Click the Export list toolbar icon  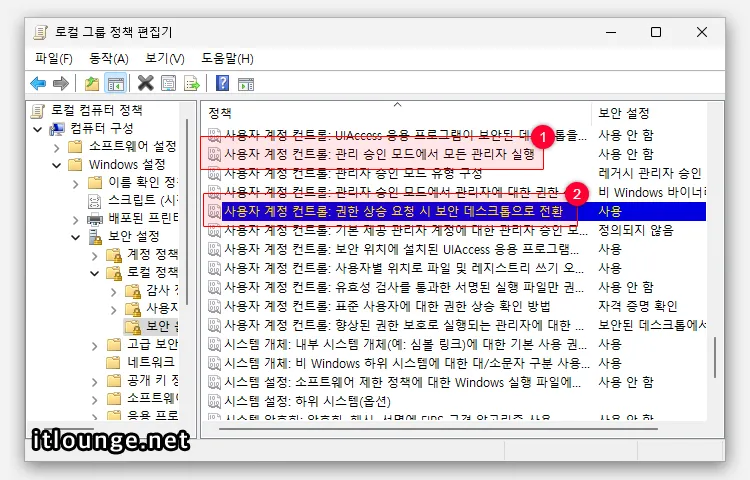(192, 84)
